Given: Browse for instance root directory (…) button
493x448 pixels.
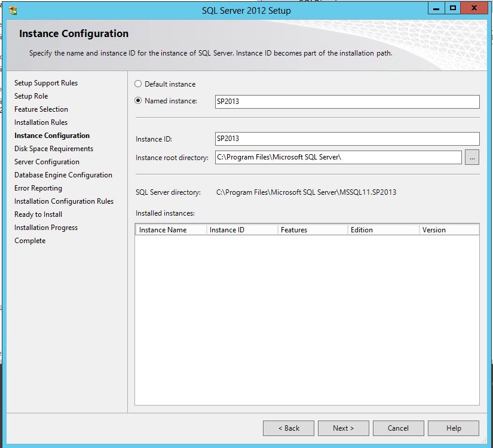Looking at the screenshot, I should point(472,157).
